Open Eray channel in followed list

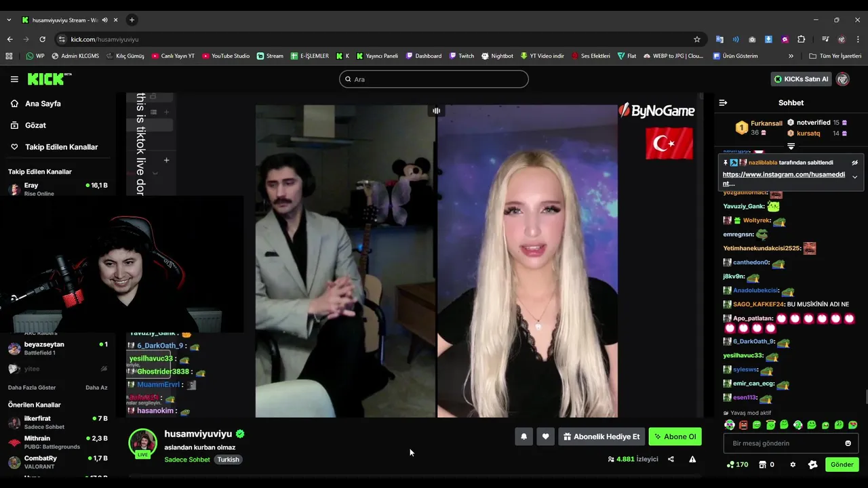57,189
